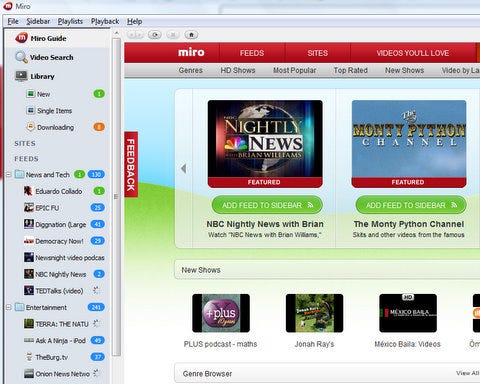This screenshot has width=480, height=384.
Task: Stop loading the guide page
Action: pyautogui.click(x=173, y=35)
